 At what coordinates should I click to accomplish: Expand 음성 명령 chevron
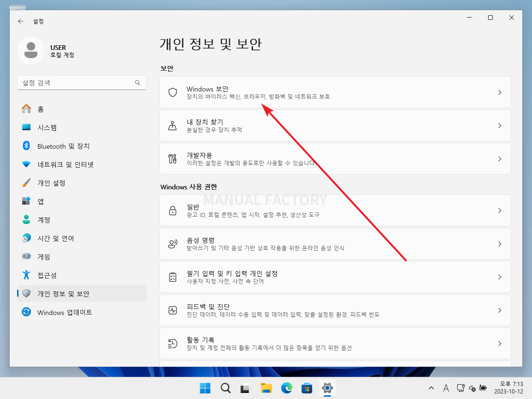point(499,244)
